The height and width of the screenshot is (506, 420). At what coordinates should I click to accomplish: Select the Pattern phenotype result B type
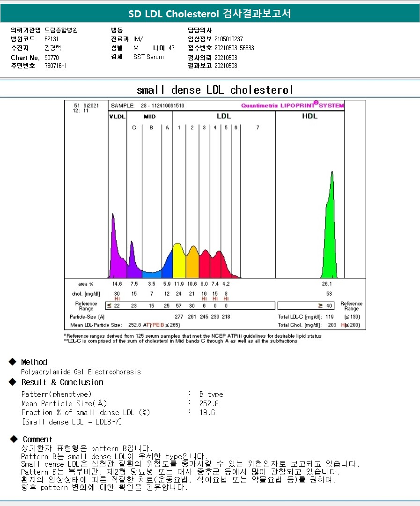coord(211,394)
